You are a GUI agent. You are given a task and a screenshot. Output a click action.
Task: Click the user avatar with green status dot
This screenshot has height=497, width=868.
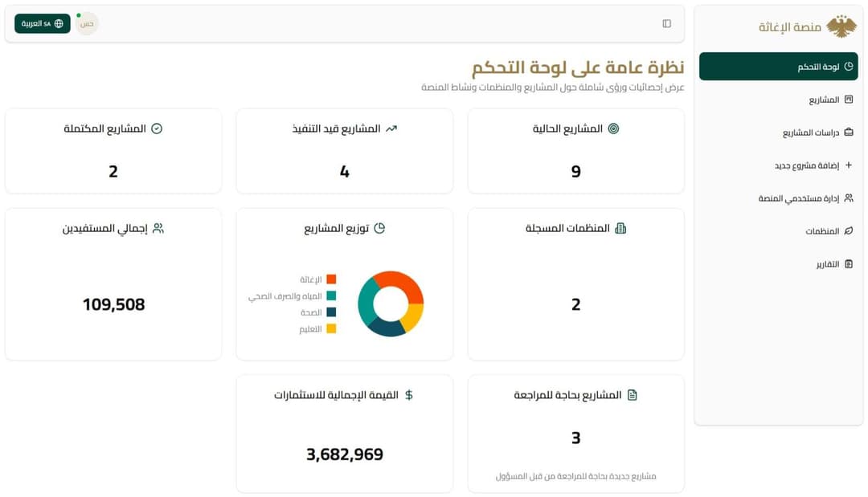tap(87, 23)
